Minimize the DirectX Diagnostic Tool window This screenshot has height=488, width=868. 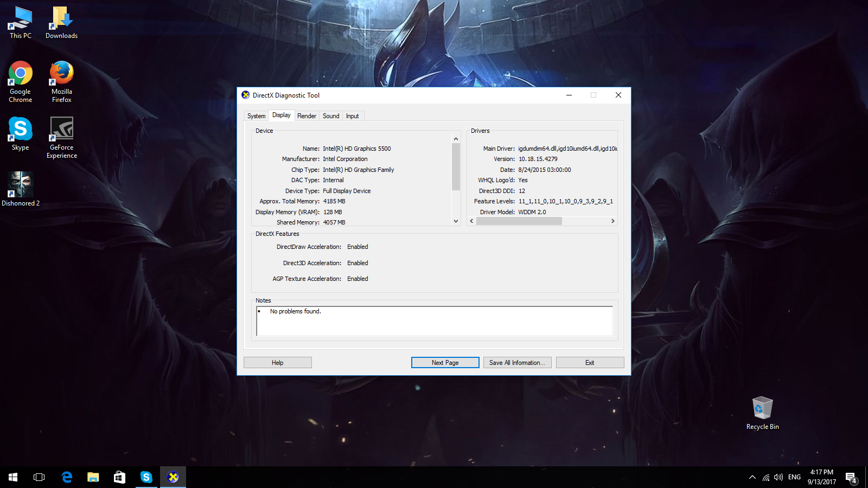[x=569, y=95]
